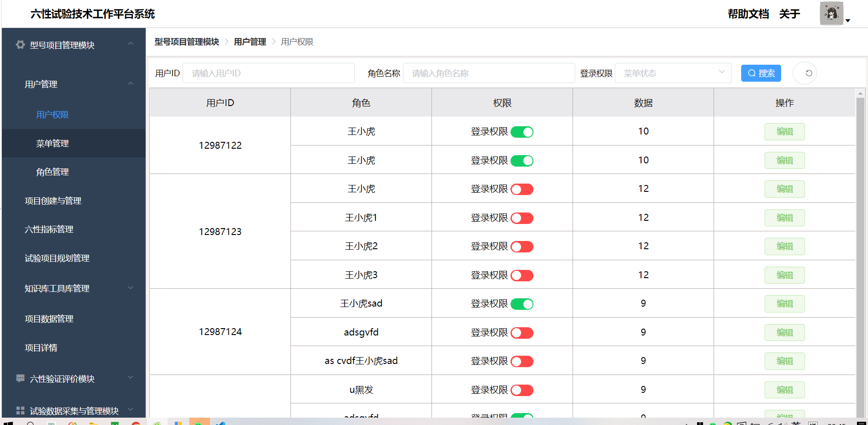Click 编辑 in the 王小虎1 row

(x=784, y=218)
